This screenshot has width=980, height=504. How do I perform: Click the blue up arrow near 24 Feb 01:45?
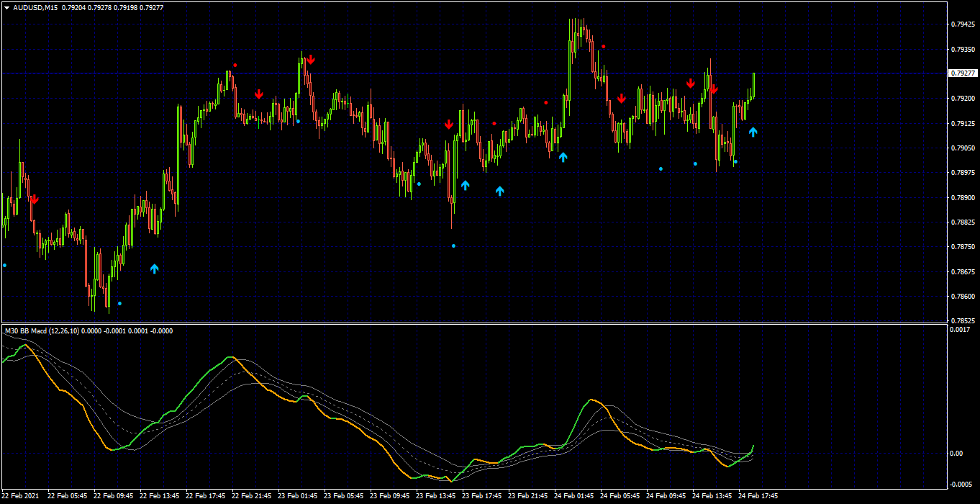563,156
